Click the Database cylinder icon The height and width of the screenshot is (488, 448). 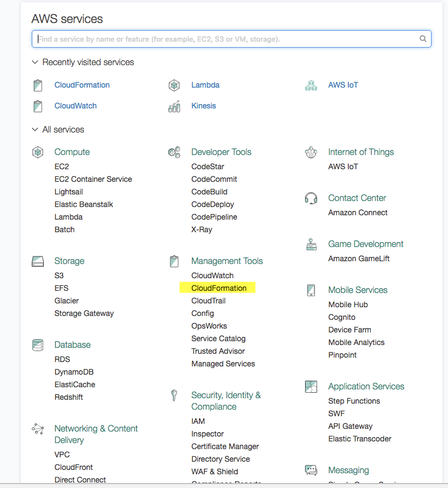click(x=38, y=345)
